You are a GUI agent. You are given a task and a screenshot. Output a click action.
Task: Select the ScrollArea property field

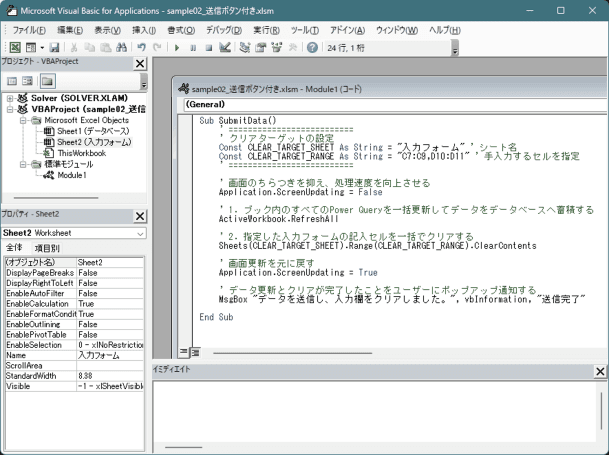coord(110,366)
